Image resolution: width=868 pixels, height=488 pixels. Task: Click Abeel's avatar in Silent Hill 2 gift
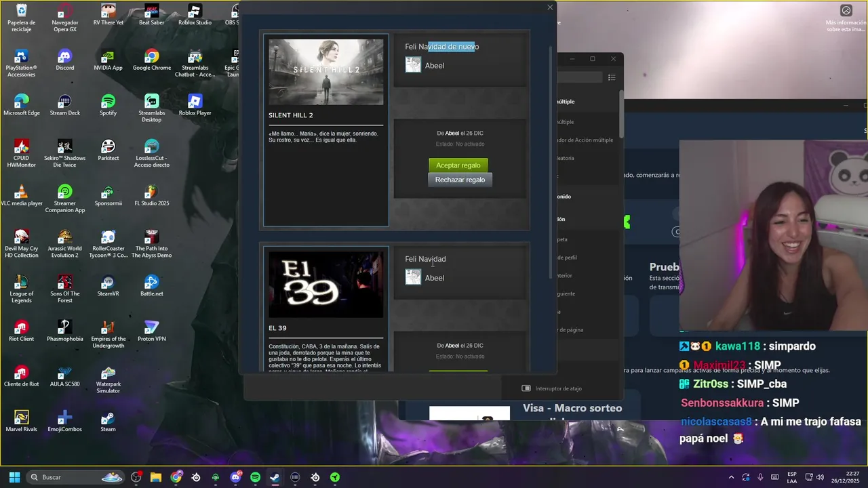pos(413,64)
